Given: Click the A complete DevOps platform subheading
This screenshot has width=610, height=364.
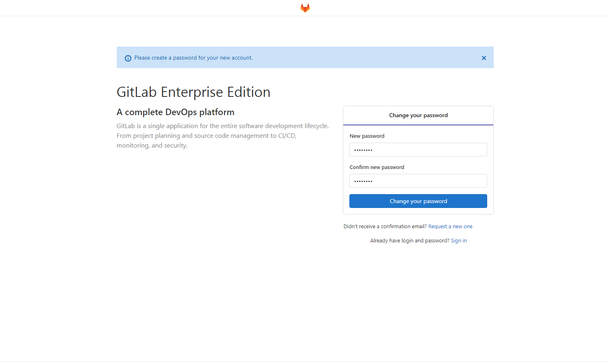Looking at the screenshot, I should pyautogui.click(x=176, y=112).
